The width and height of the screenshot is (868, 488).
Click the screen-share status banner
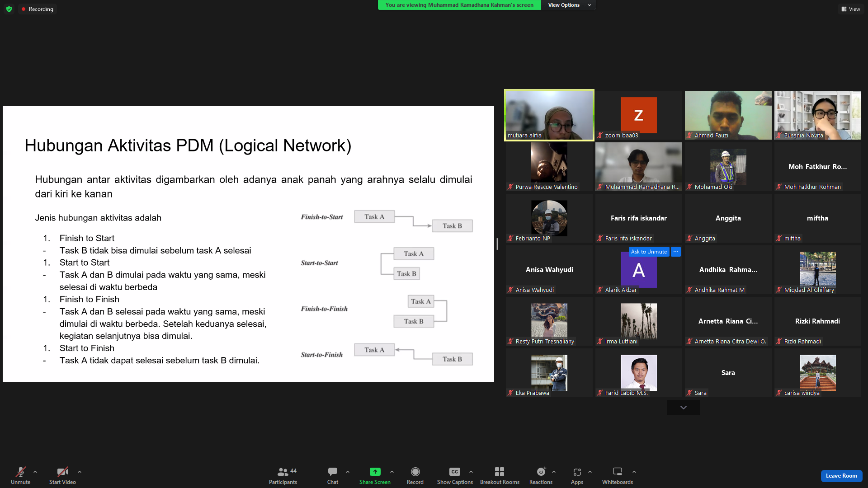pos(459,5)
